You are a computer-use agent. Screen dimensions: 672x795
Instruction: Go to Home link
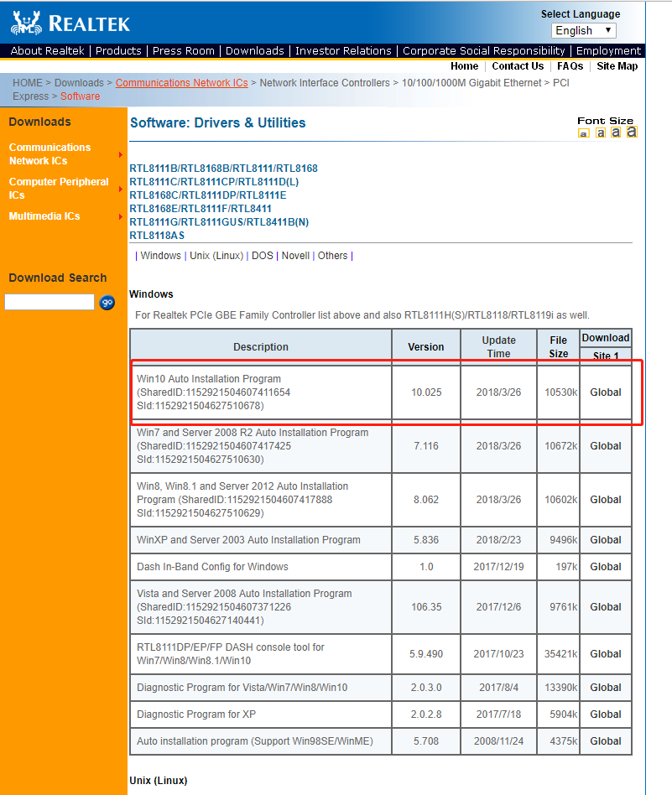464,66
